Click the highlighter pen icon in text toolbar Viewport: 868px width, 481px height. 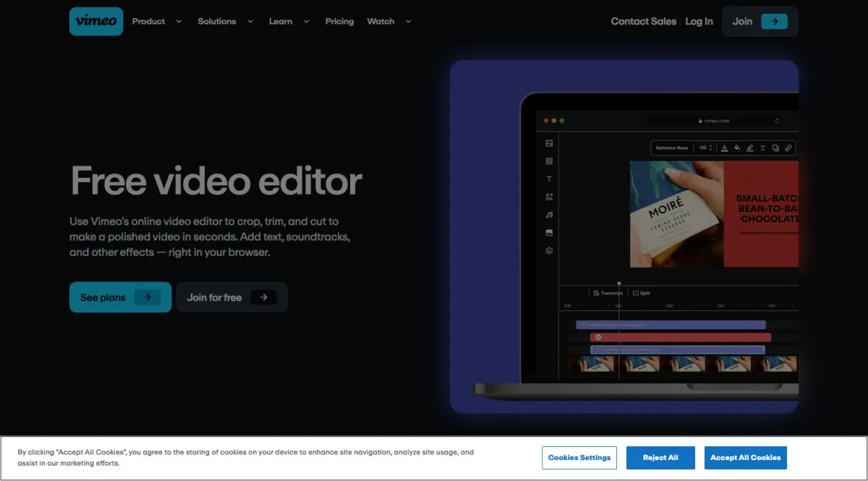[750, 148]
